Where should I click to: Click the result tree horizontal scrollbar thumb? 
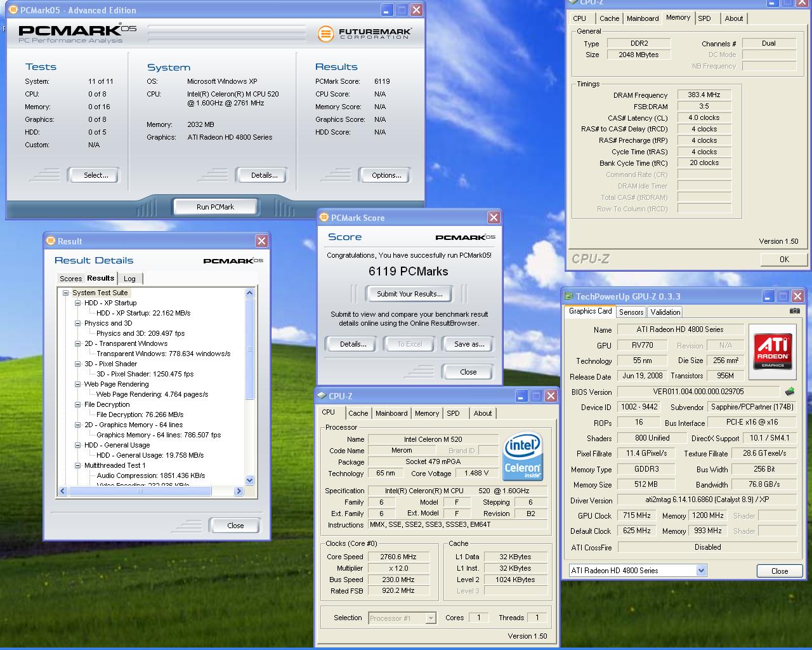(140, 491)
